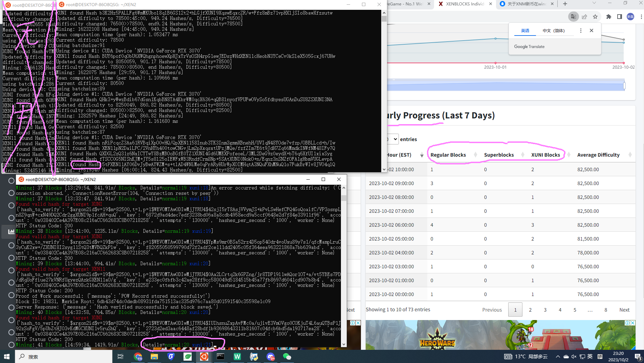Open the Chrome three-dot menu

click(641, 17)
